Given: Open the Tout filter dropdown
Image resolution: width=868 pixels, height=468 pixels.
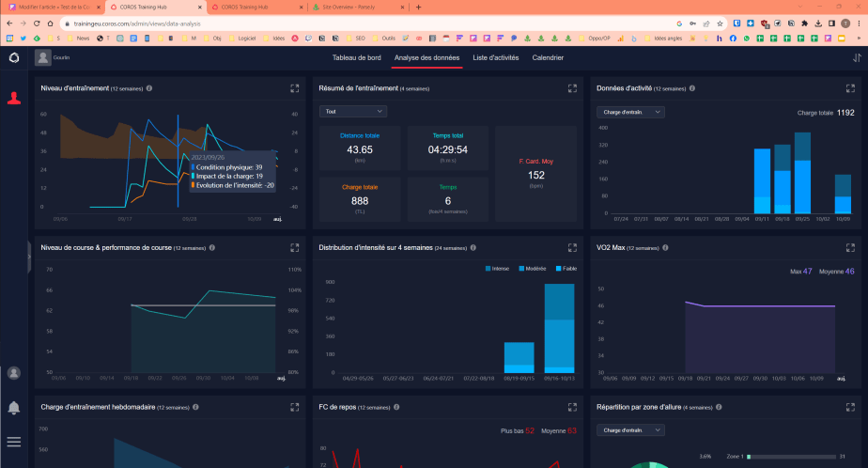Looking at the screenshot, I should point(353,111).
